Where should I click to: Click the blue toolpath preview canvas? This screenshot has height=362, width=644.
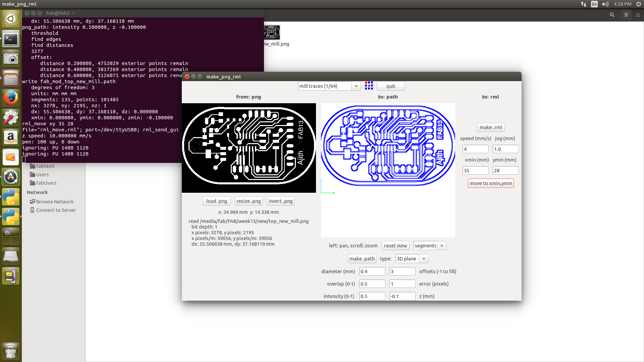388,170
